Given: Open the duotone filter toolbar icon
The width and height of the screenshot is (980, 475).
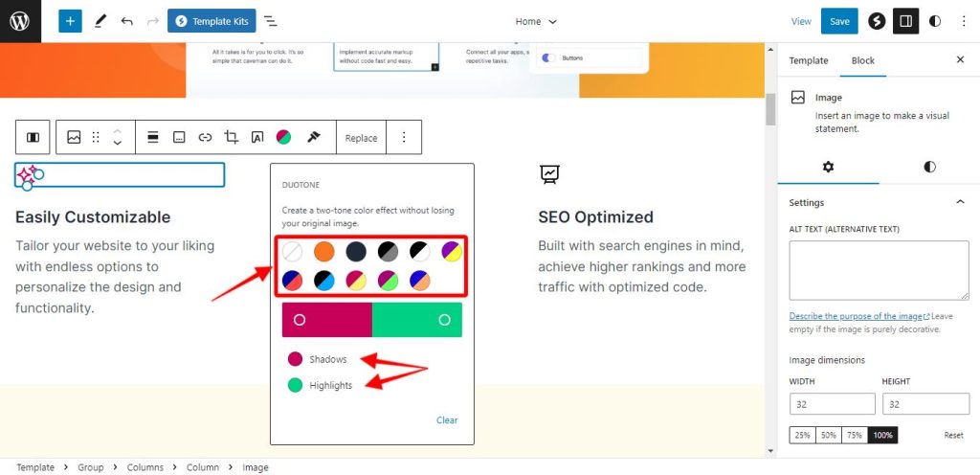Looking at the screenshot, I should pos(283,137).
